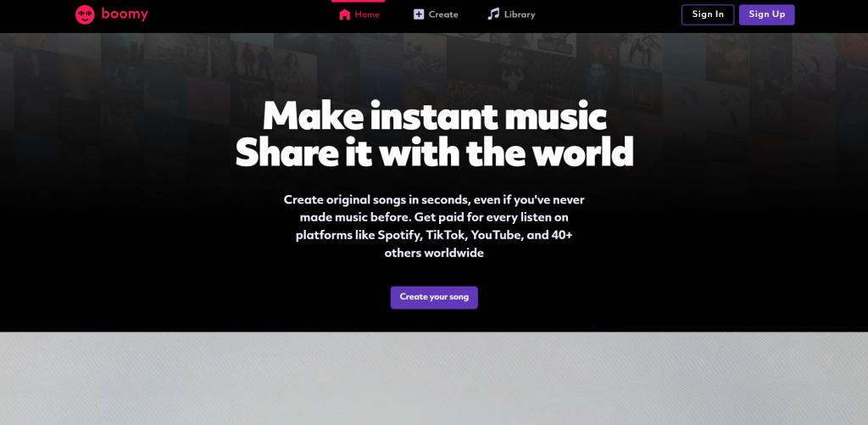Go to the Home tab label
Viewport: 868px width, 425px height.
pos(367,14)
